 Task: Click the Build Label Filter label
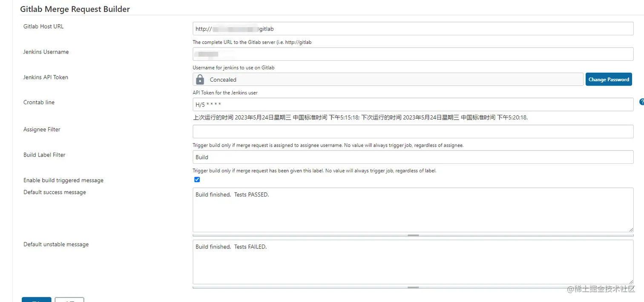point(44,155)
